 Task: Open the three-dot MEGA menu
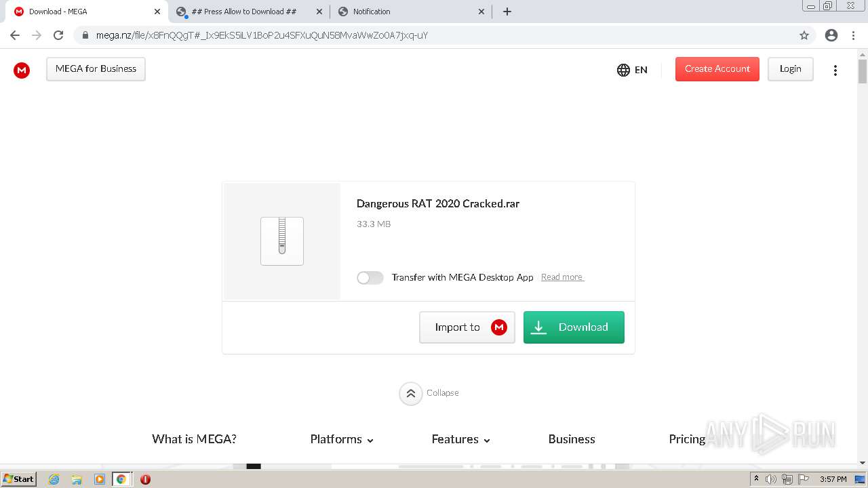pos(835,70)
